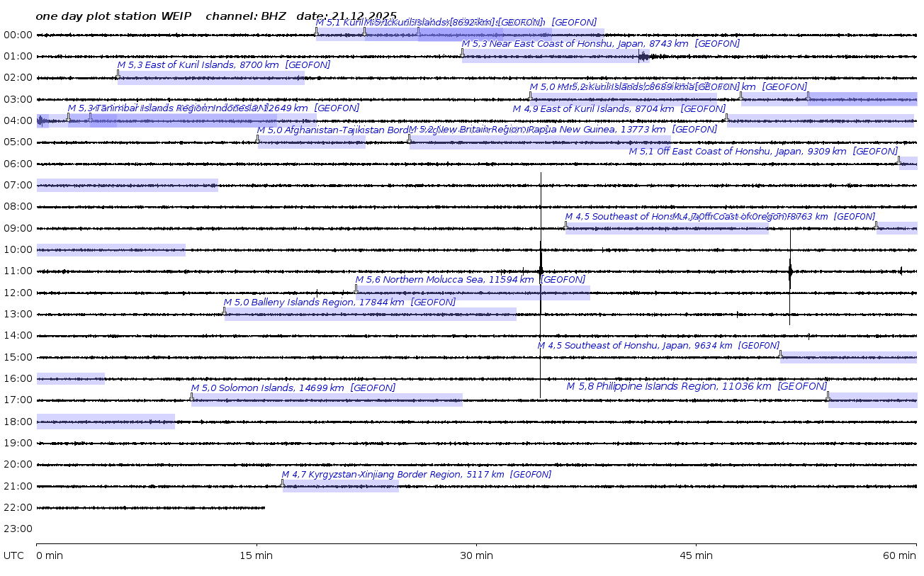Click the Kyrgyzstan-Xinjiang Border Region event marker
Viewport: 924px width, 576px height.
pyautogui.click(x=282, y=483)
